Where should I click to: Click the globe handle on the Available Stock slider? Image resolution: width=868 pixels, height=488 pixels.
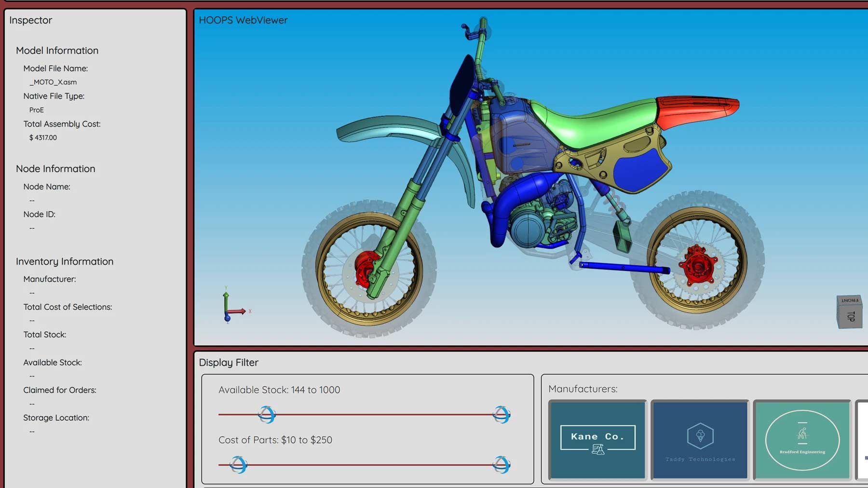(268, 415)
